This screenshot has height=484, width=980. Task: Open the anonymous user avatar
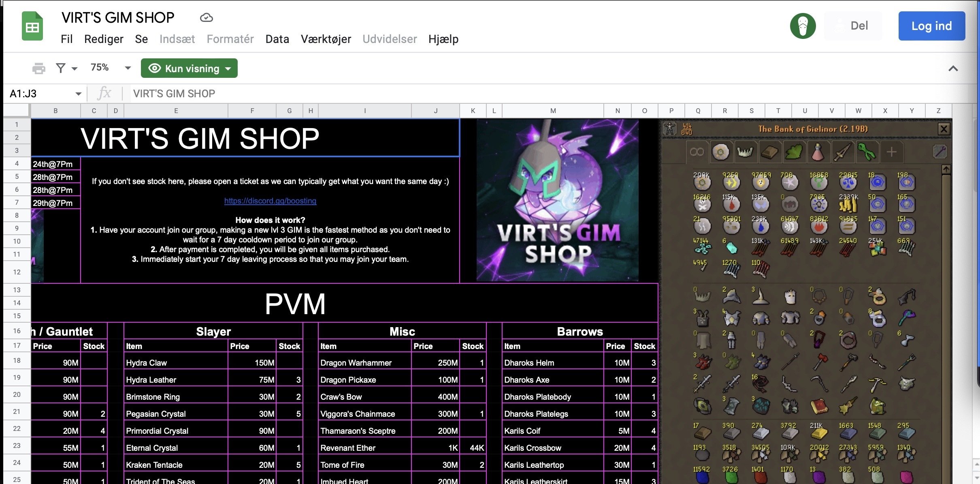pos(803,26)
